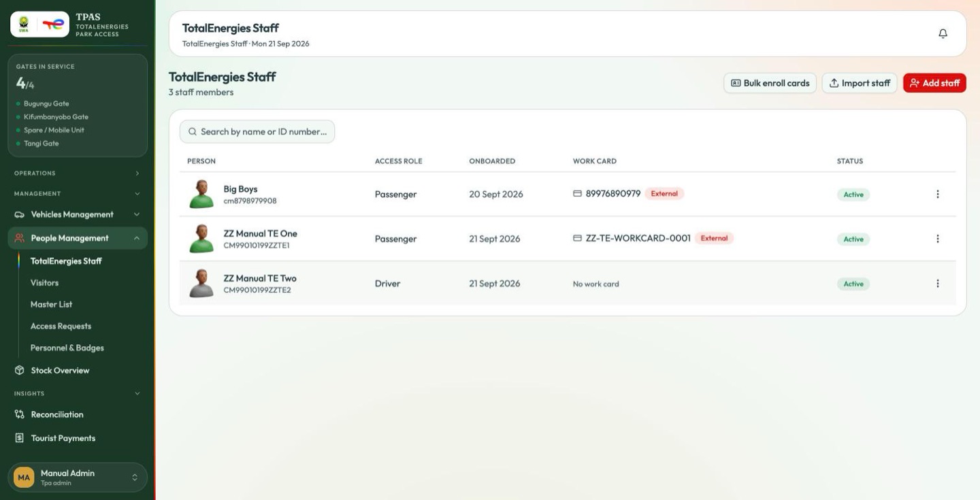Open notifications bell icon
Viewport: 980px width, 500px height.
point(943,33)
